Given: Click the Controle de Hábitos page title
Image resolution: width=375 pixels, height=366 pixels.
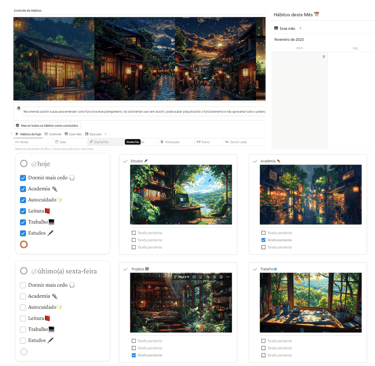Looking at the screenshot, I should (28, 11).
